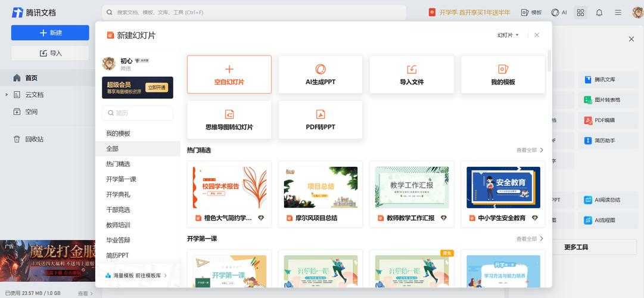The image size is (644, 298).
Task: Select PDF转PPT card
Action: [x=321, y=120]
